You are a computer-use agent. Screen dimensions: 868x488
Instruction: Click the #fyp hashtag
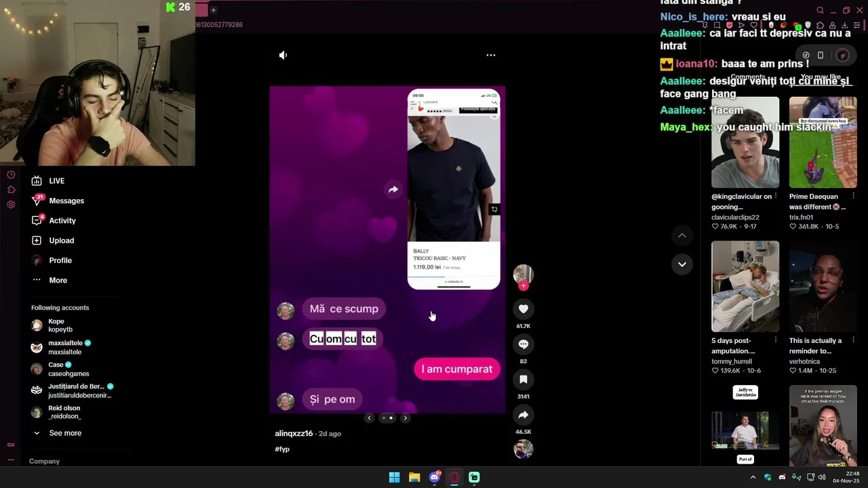tap(282, 449)
